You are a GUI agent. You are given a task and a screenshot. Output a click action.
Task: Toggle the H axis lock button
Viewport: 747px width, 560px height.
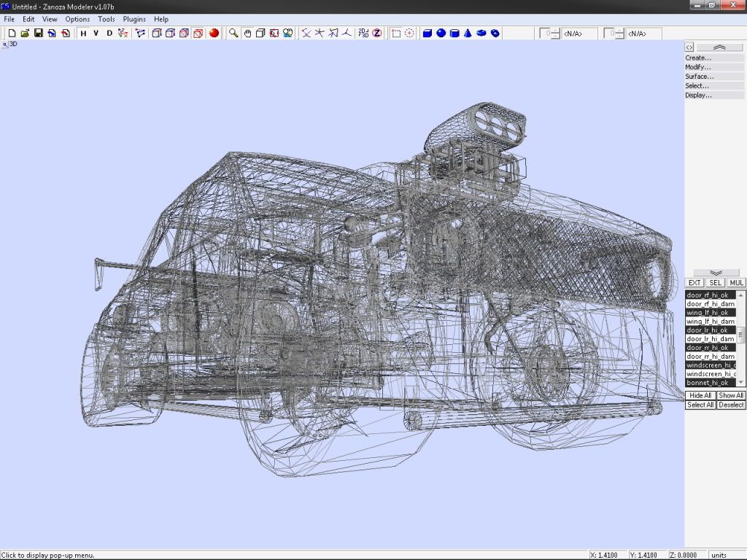pyautogui.click(x=83, y=33)
